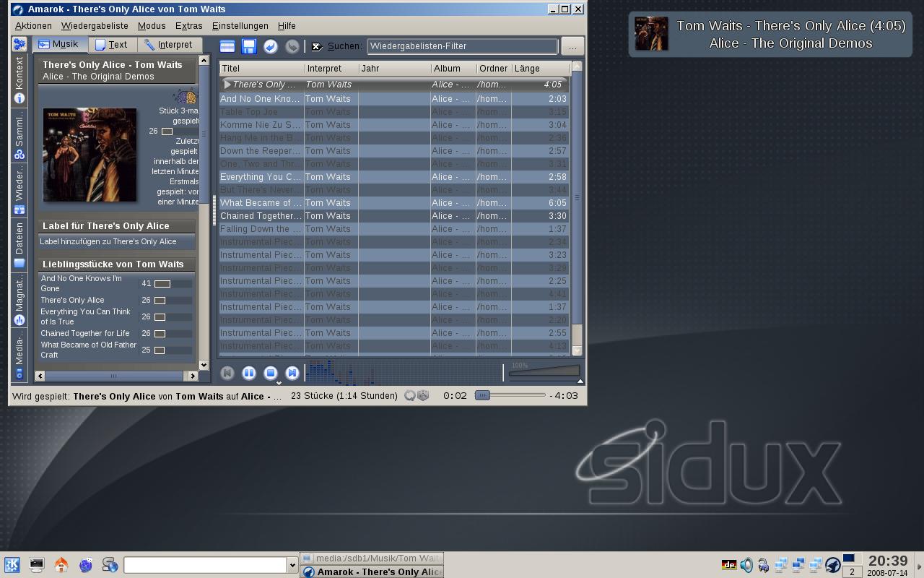Viewport: 924px width, 578px height.
Task: Open the Home folder taskbar icon
Action: [61, 565]
